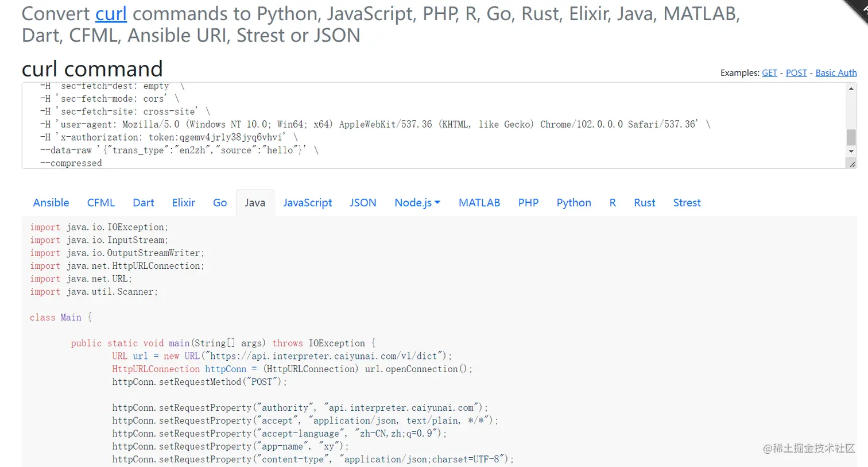Click the curl textarea scrollbar thumb

851,137
